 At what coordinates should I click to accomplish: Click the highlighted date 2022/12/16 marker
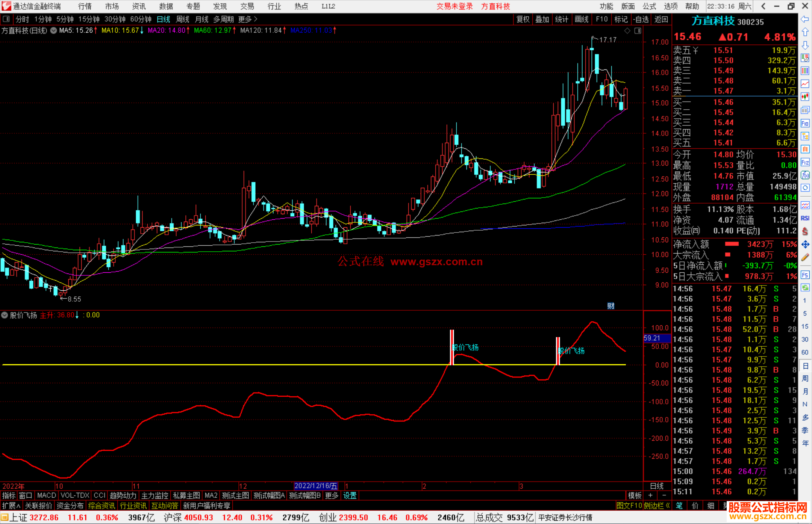tap(315, 486)
